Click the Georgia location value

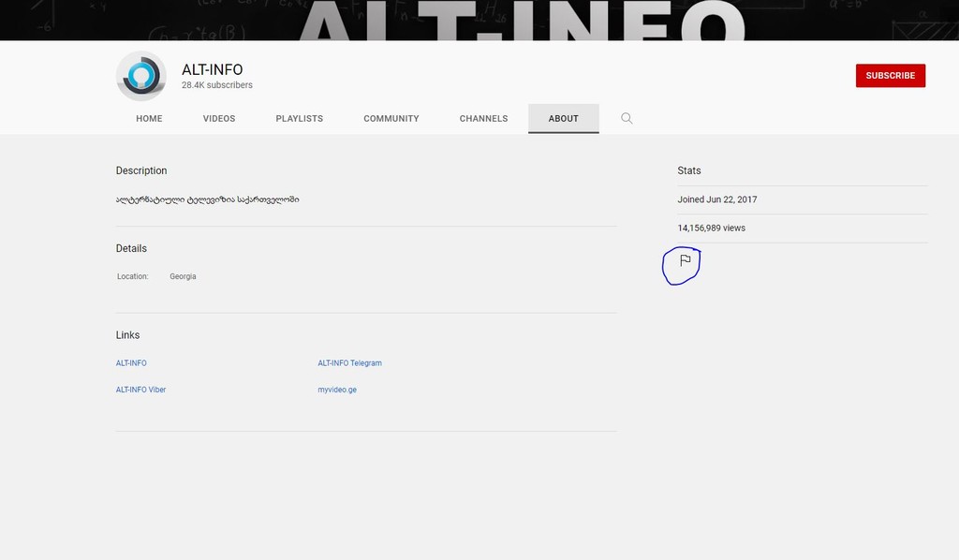(183, 276)
